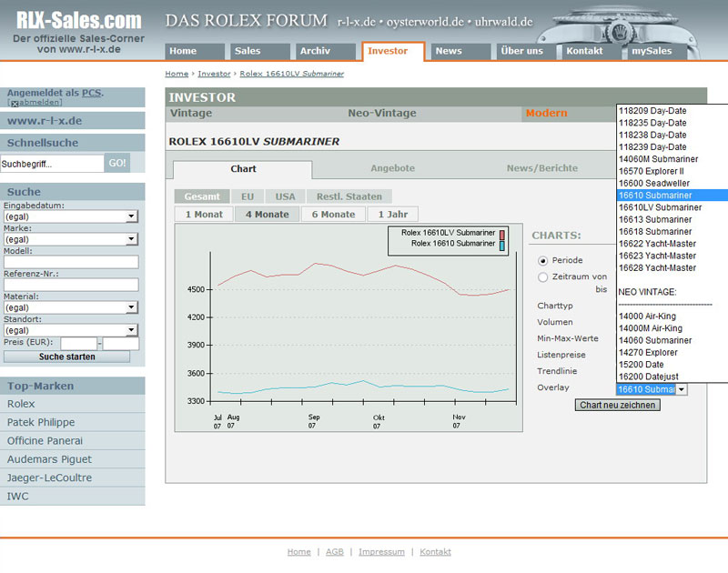The width and height of the screenshot is (728, 573).
Task: Filter chart by EU region
Action: (x=248, y=196)
